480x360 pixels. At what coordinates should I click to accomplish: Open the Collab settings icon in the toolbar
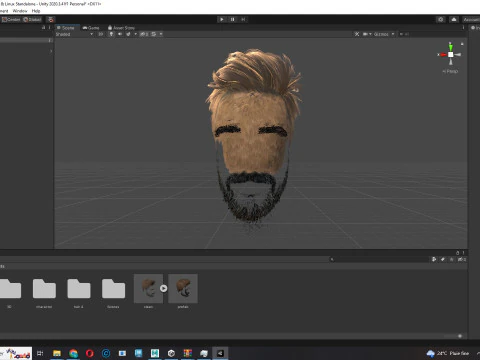(x=441, y=19)
